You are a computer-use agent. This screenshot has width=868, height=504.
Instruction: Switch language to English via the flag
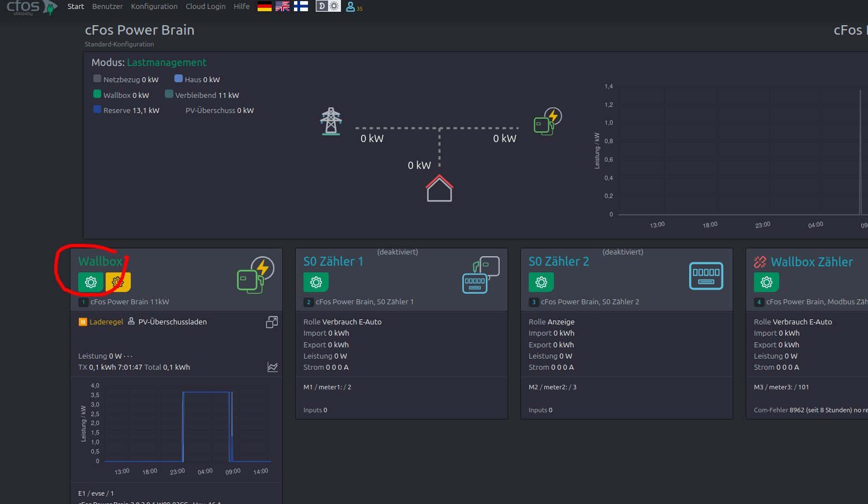pyautogui.click(x=283, y=7)
